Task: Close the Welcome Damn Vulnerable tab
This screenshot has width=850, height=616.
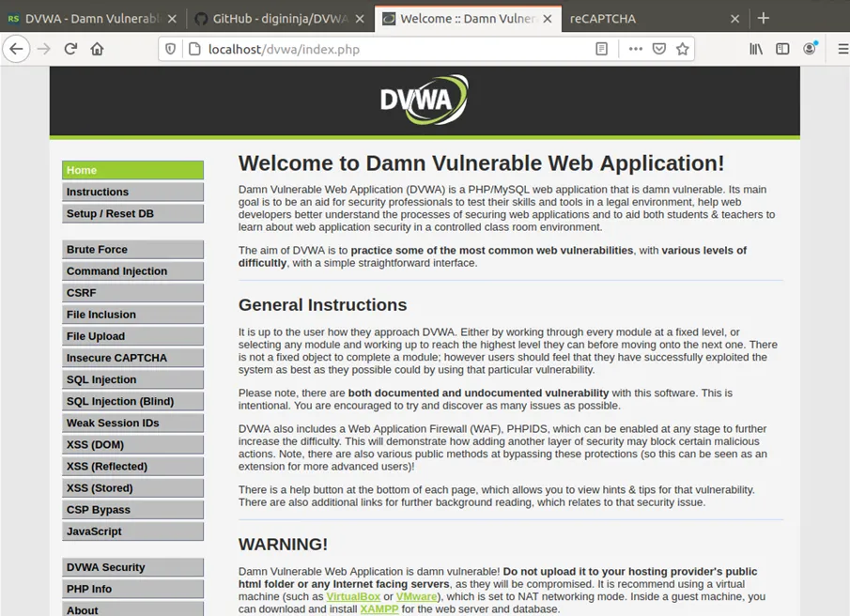Action: 548,19
